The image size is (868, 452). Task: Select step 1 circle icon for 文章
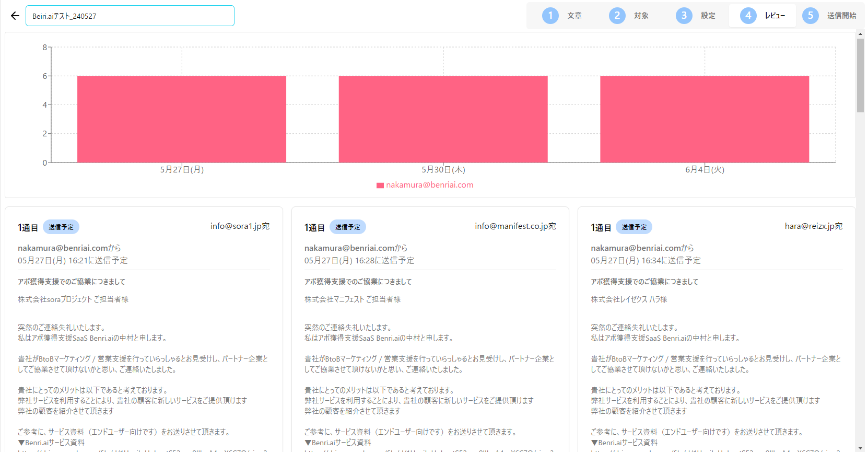point(550,16)
